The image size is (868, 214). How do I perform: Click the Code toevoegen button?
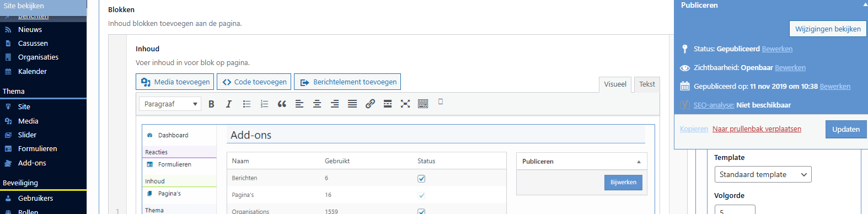254,82
